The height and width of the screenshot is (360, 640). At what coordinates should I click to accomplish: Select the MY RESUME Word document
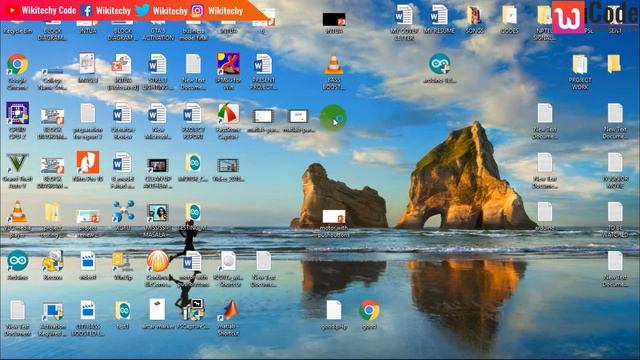[x=439, y=15]
